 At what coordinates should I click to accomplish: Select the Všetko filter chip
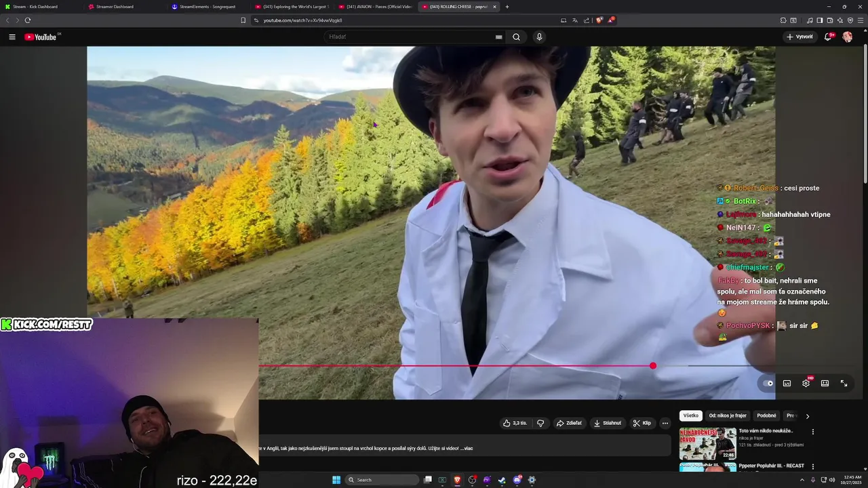(690, 415)
